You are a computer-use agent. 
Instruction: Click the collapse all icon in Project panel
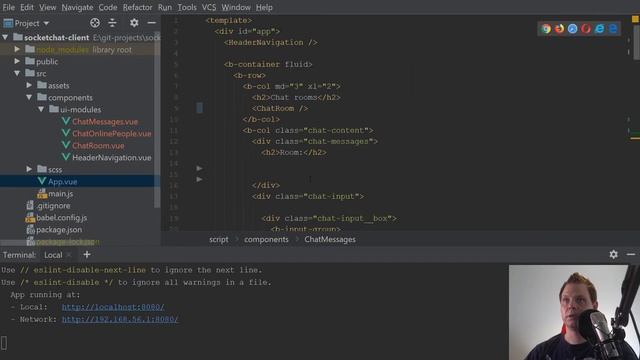click(112, 23)
